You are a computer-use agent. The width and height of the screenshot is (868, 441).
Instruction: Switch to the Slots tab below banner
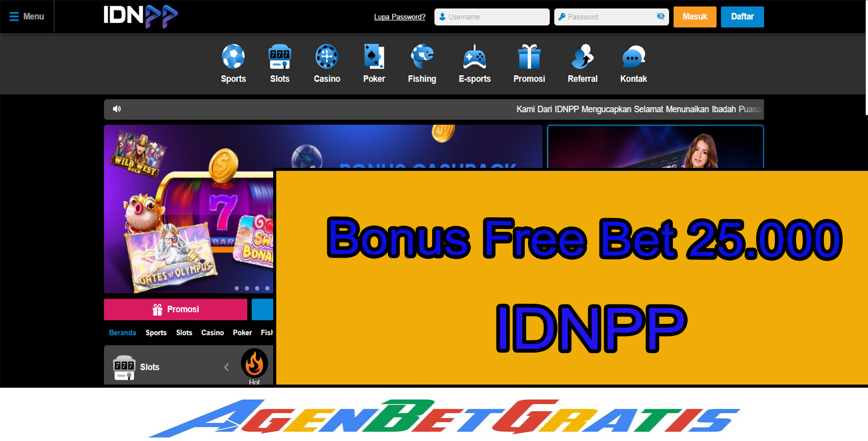click(x=184, y=332)
